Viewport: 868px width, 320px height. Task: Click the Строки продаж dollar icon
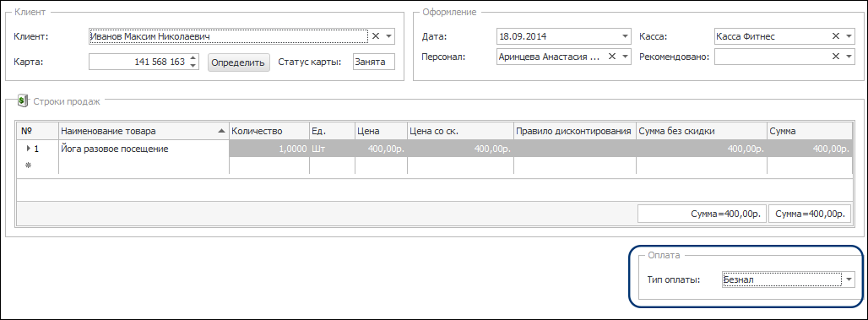coord(22,100)
